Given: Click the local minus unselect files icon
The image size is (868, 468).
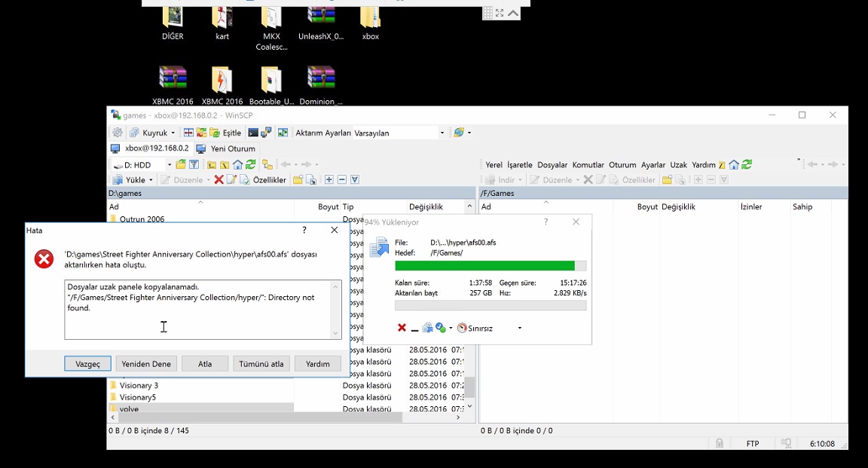Looking at the screenshot, I should [342, 179].
